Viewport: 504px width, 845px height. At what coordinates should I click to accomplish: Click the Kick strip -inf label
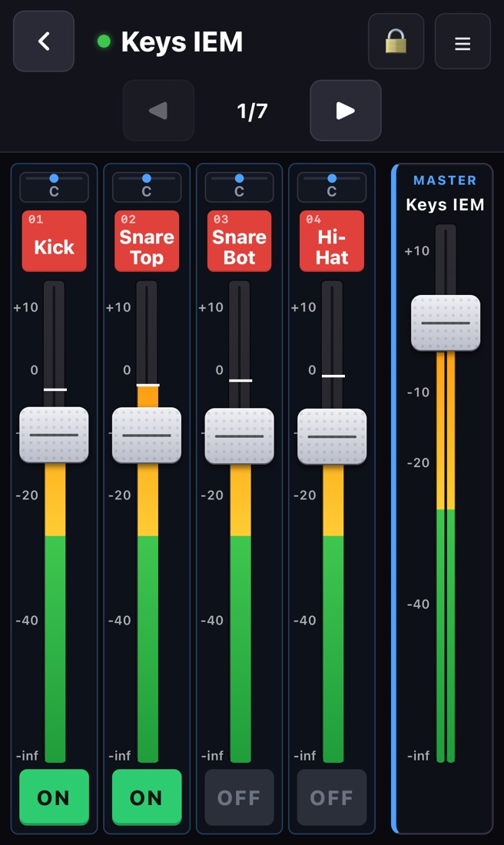pyautogui.click(x=27, y=756)
